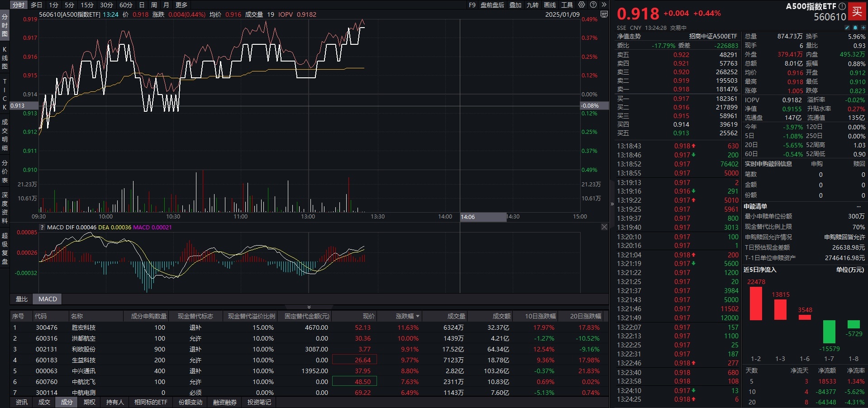Expand the toolbar double-chevron at top right

[604, 5]
